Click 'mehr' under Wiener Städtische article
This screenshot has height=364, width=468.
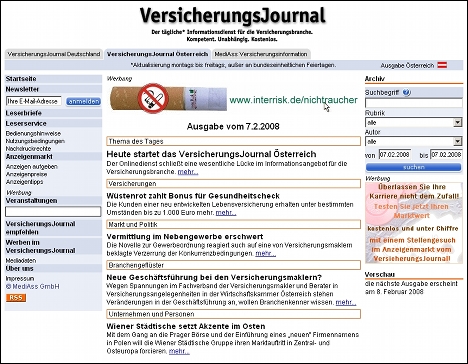coord(179,351)
